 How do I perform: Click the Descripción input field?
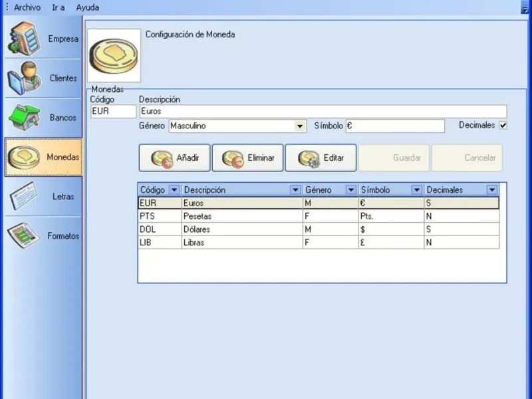click(x=323, y=111)
